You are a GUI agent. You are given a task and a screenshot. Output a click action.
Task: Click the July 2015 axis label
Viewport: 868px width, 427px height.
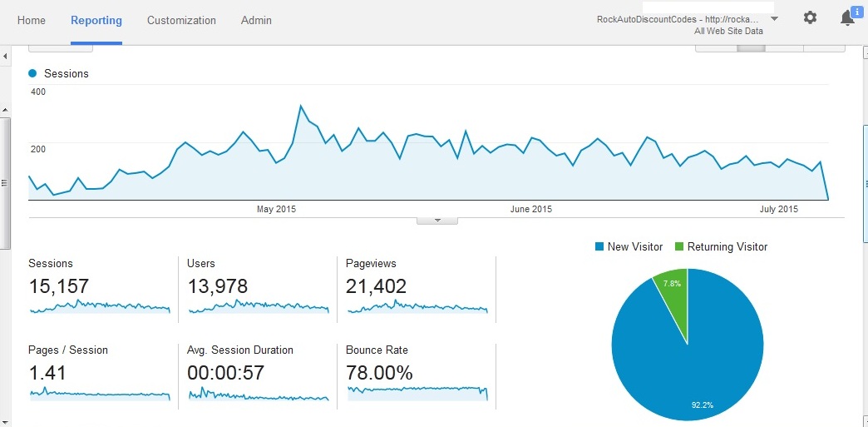(x=779, y=209)
